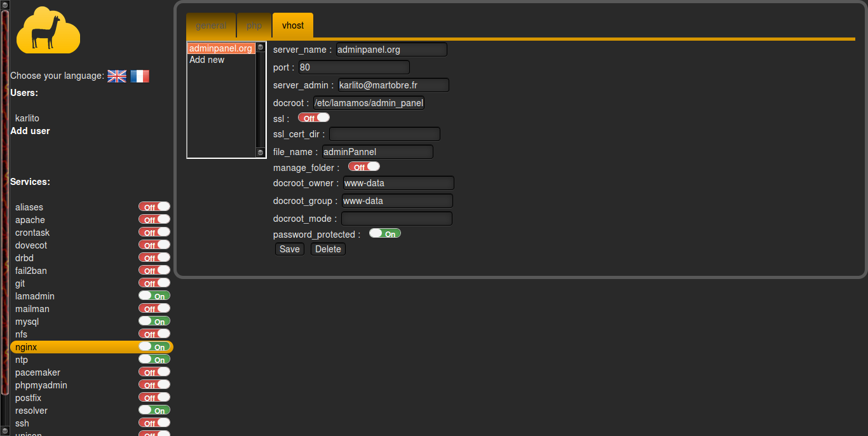
Task: Open the php tab
Action: (254, 25)
